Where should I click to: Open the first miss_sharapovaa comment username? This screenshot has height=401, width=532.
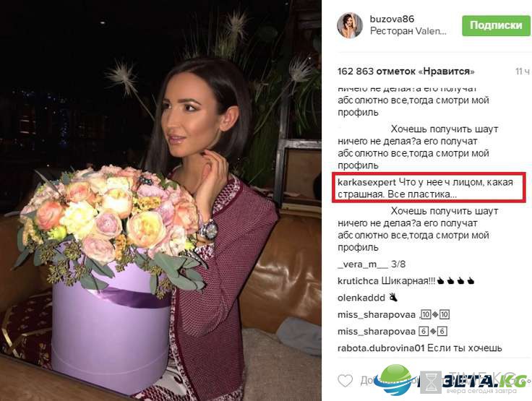[377, 315]
